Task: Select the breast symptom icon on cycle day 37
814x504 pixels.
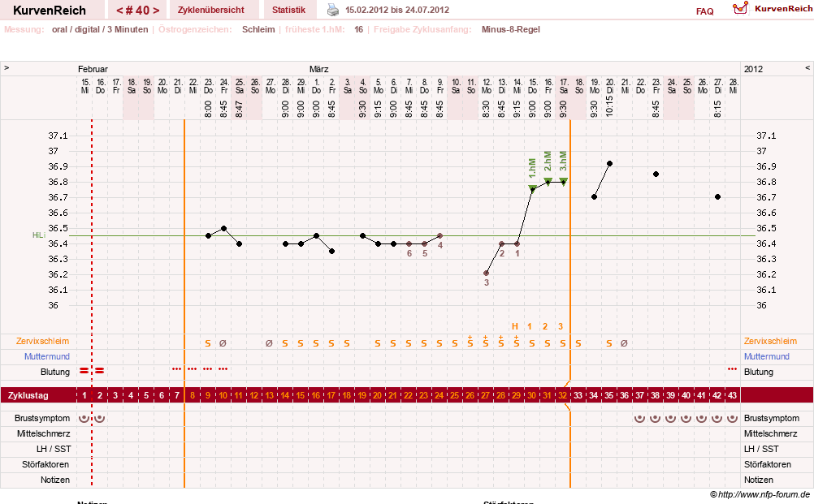Action: pos(639,418)
